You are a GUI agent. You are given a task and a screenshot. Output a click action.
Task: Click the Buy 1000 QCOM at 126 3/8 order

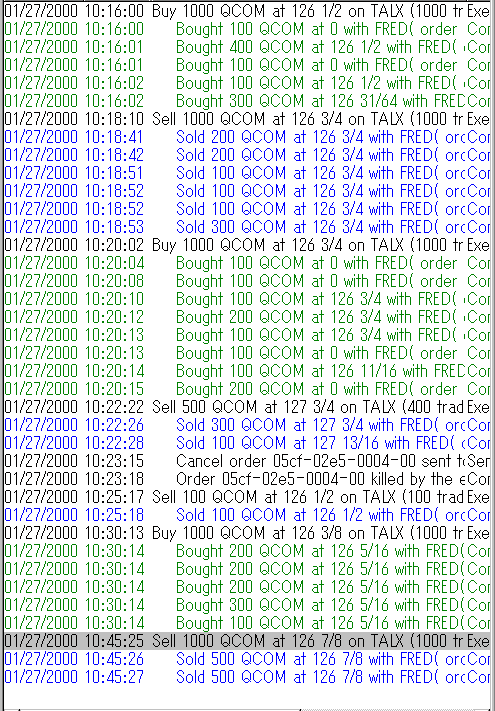(247, 533)
